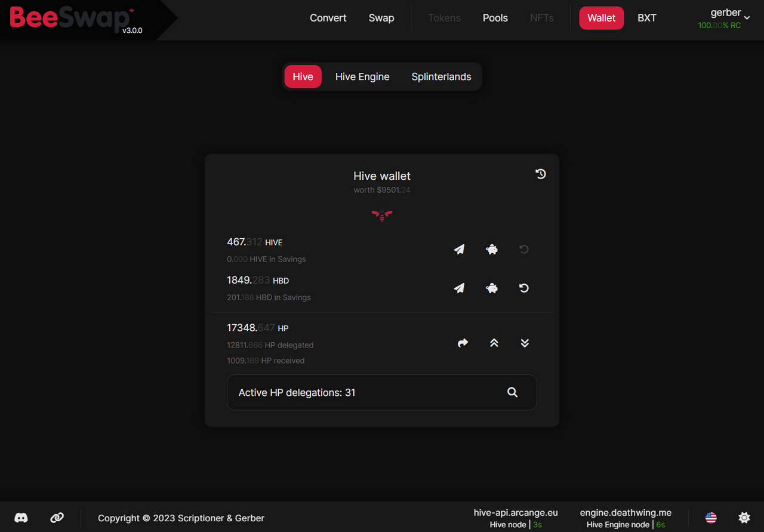Deposit HIVE to savings piggy bank

pyautogui.click(x=492, y=250)
